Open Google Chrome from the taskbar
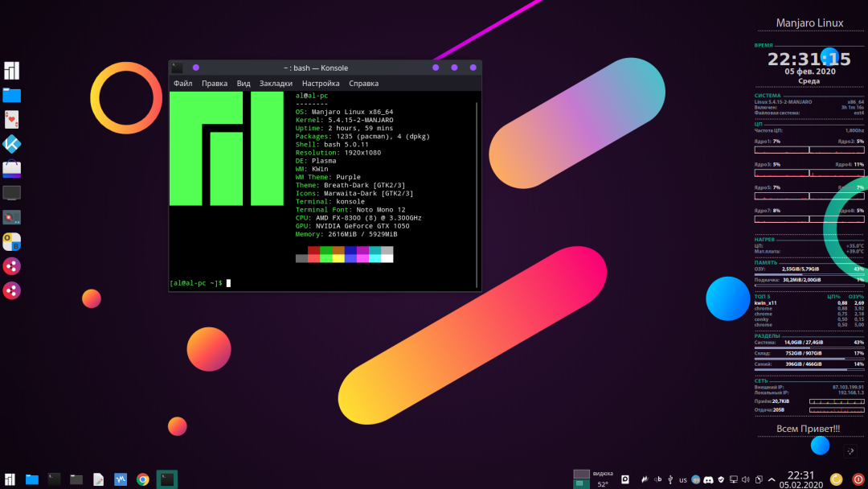Screen dimensions: 868x489 coord(141,479)
